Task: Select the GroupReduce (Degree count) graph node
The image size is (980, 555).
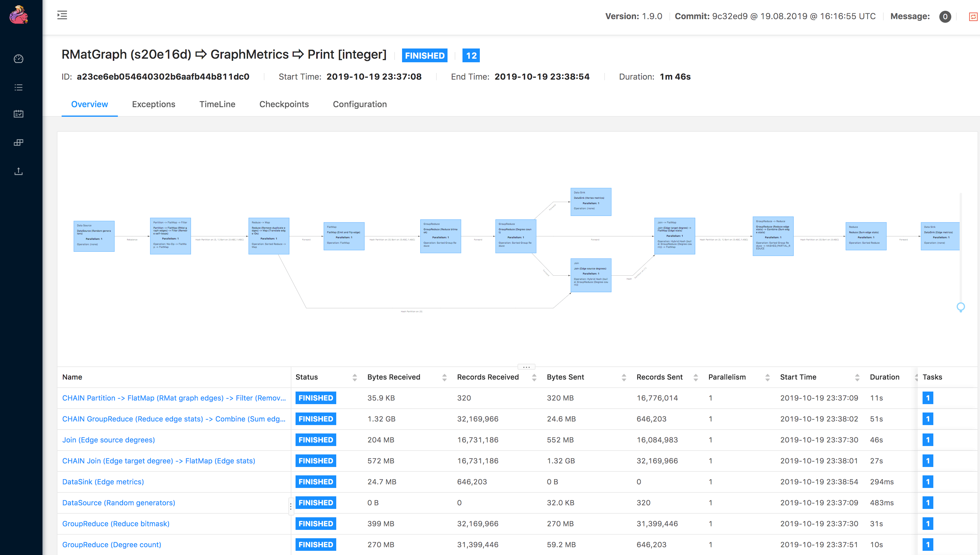Action: [516, 236]
